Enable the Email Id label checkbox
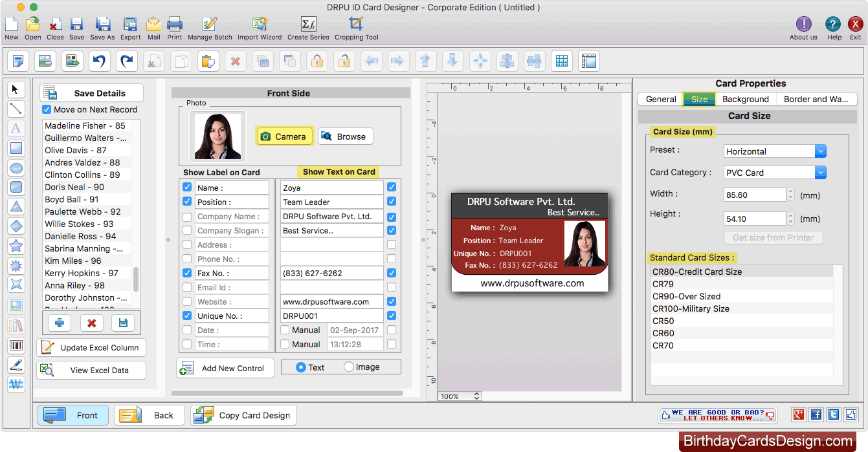Screen dimensions: 868x452 pos(187,287)
